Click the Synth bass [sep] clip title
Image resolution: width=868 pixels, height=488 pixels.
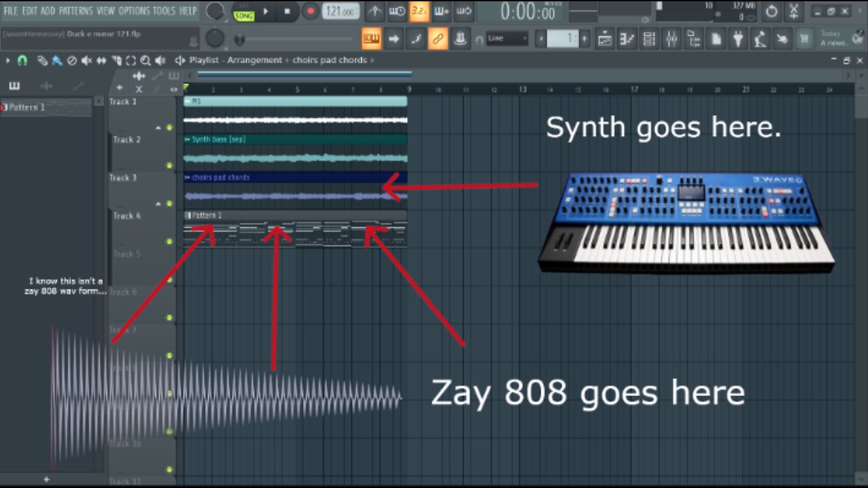click(x=218, y=139)
